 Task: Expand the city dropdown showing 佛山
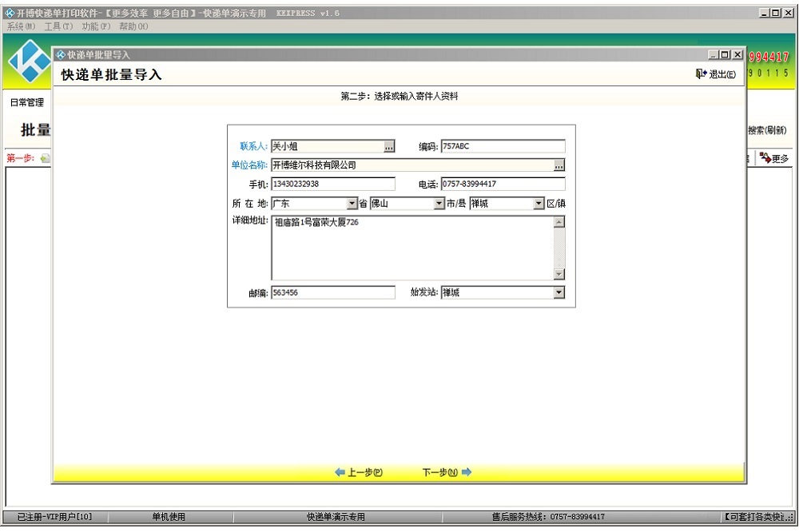point(439,204)
